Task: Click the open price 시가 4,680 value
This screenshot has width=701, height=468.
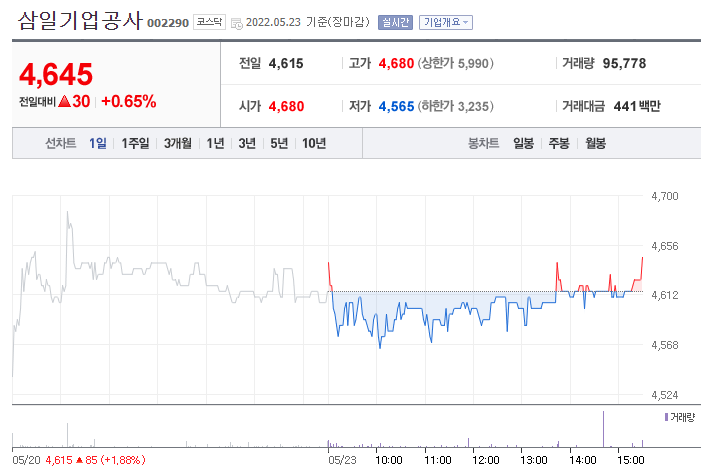Action: click(x=286, y=106)
